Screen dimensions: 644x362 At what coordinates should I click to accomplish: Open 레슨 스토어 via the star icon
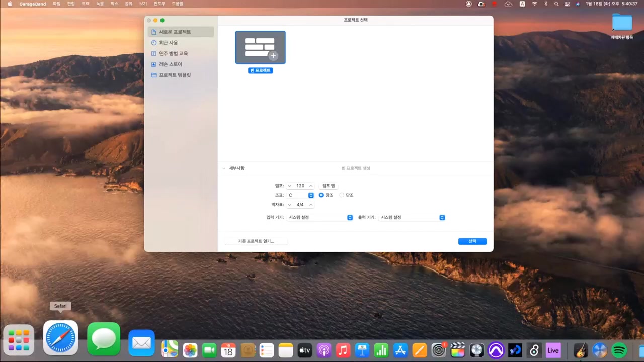(153, 64)
